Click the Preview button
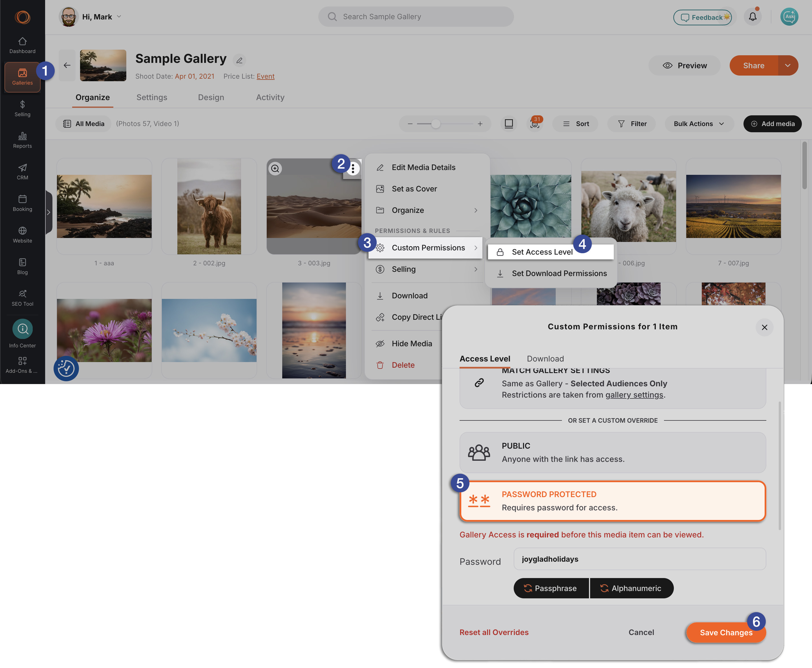Image resolution: width=812 pixels, height=668 pixels. click(684, 65)
